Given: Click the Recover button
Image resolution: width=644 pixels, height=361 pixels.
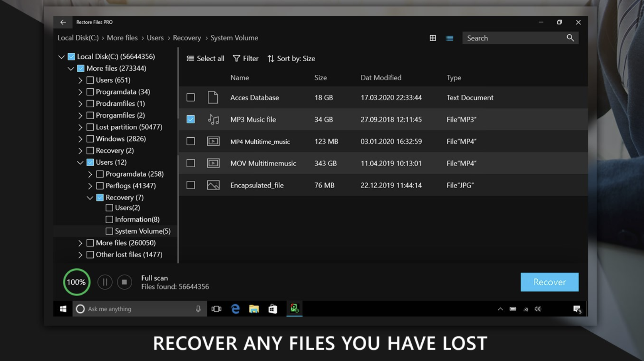Looking at the screenshot, I should point(550,282).
